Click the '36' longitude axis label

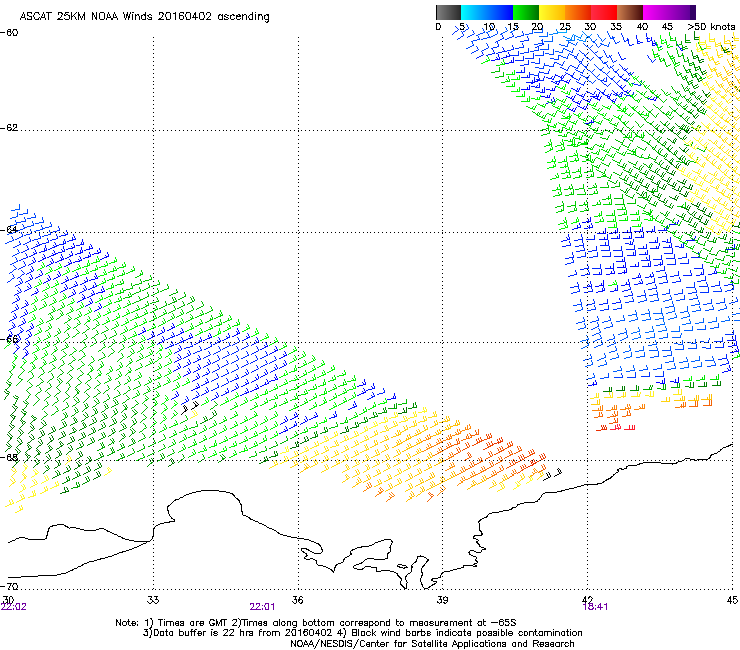click(x=297, y=600)
